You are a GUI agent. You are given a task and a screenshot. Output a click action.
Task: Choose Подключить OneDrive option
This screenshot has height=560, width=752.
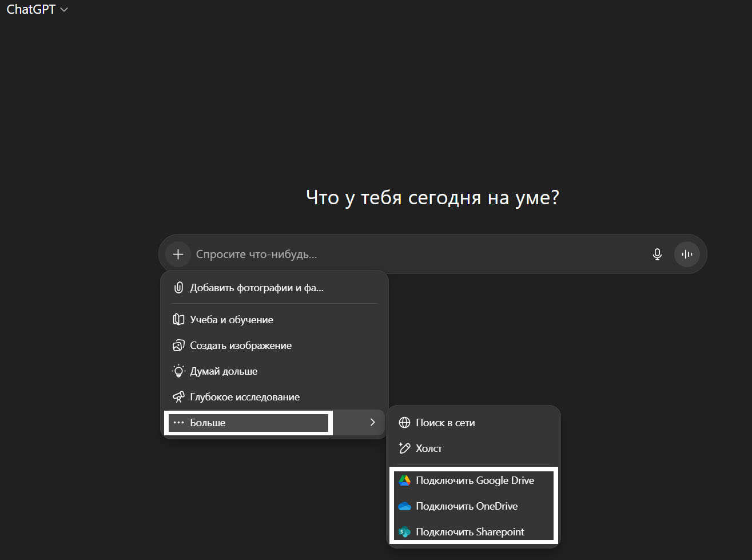coord(467,506)
